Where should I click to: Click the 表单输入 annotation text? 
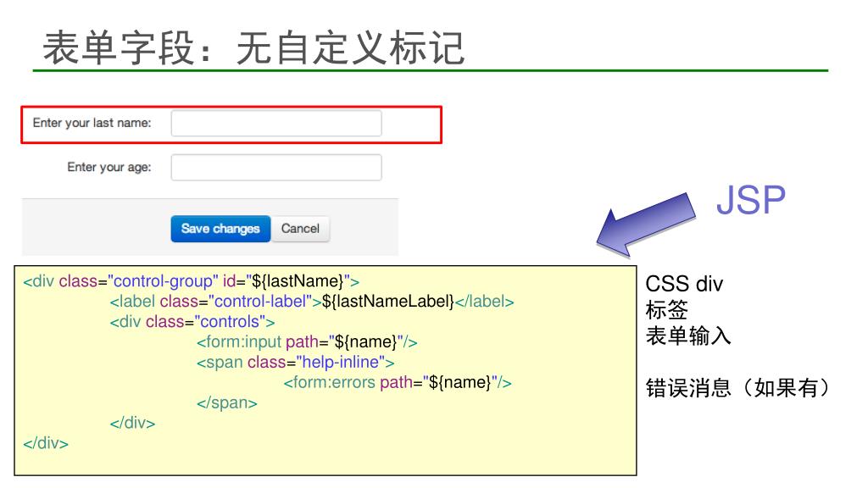click(688, 335)
